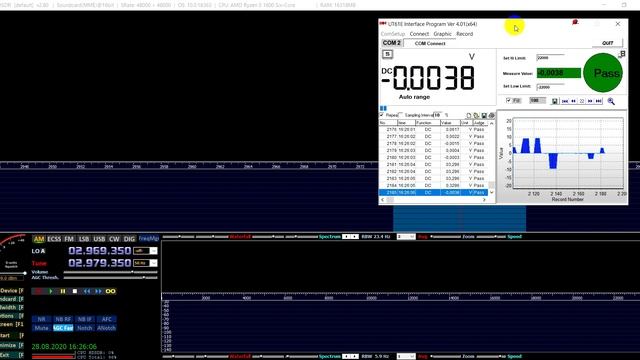Stop SDR playback with the white square
Viewport: 640px width, 360px height.
click(75, 291)
